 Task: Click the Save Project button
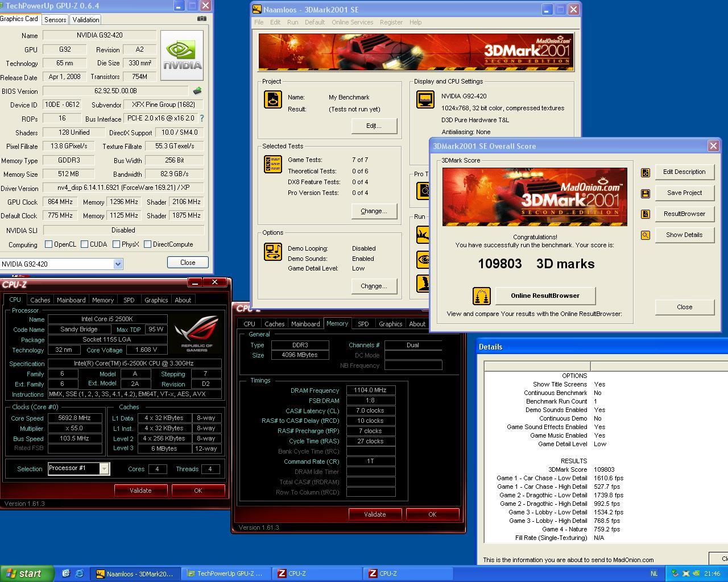[684, 193]
